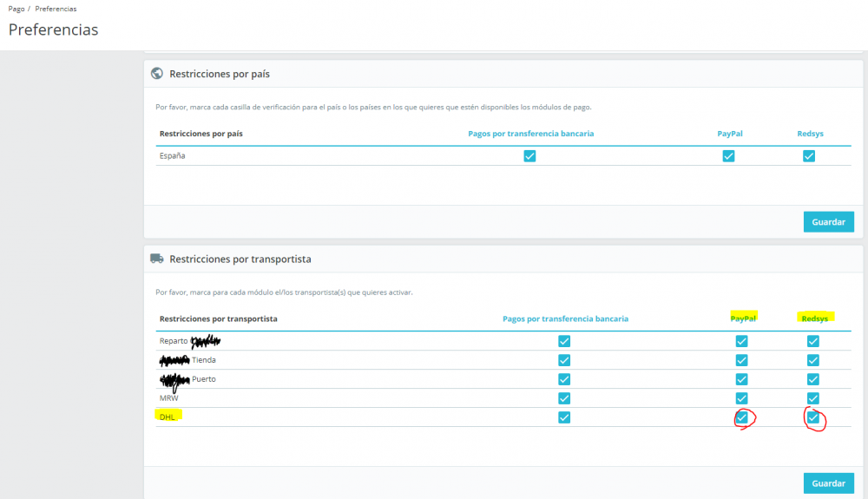Uncheck Reparto PayPal checkbox

point(742,341)
